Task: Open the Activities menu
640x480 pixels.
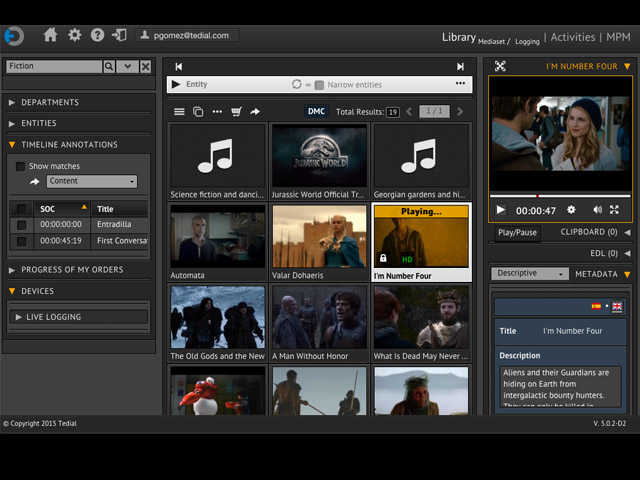Action: (573, 37)
